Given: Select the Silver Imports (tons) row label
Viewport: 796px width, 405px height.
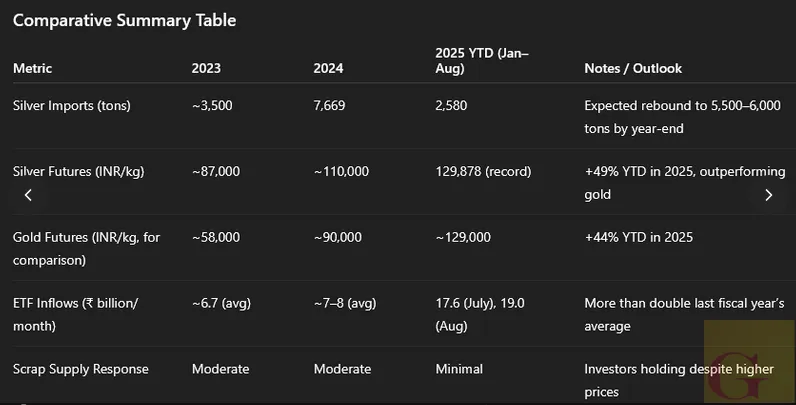Looking at the screenshot, I should (x=72, y=106).
